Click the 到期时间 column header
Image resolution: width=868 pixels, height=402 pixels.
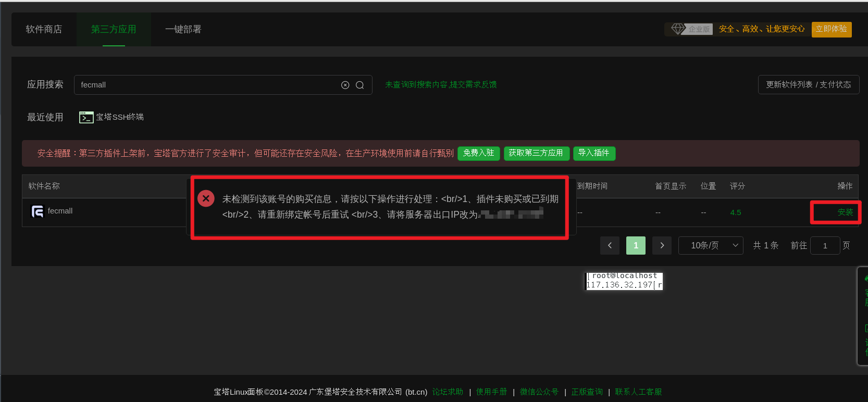click(x=592, y=186)
